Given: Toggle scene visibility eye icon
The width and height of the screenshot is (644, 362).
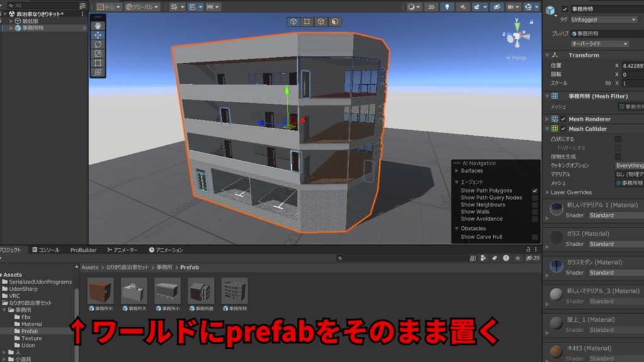Looking at the screenshot, I should click(x=497, y=7).
